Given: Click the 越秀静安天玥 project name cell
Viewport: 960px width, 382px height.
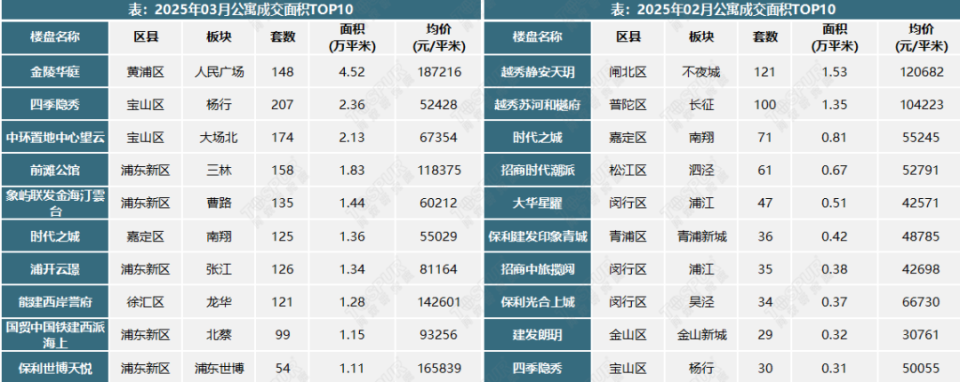Looking at the screenshot, I should (x=538, y=73).
